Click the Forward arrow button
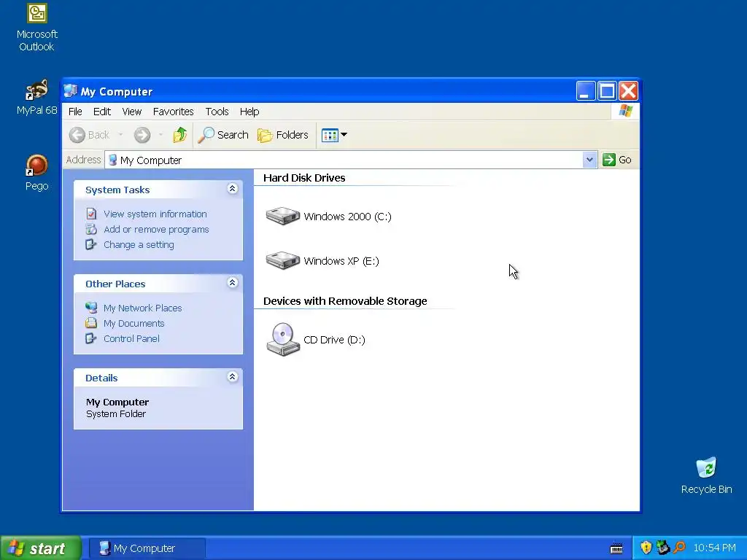747x560 pixels. 142,135
